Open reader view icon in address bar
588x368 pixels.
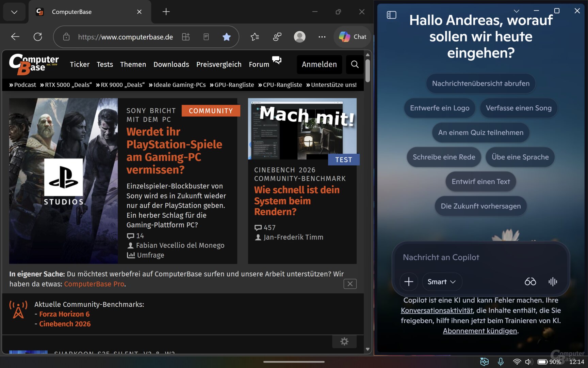tap(206, 37)
